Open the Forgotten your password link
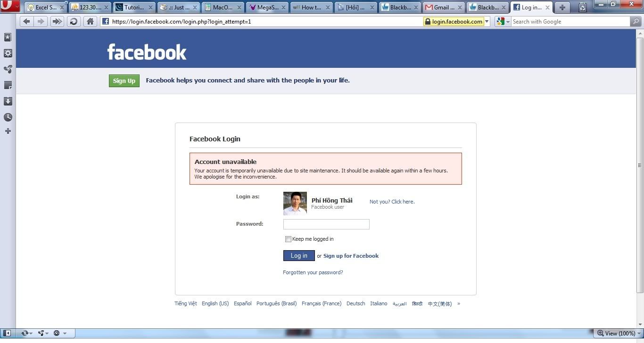The image size is (644, 343). (313, 272)
